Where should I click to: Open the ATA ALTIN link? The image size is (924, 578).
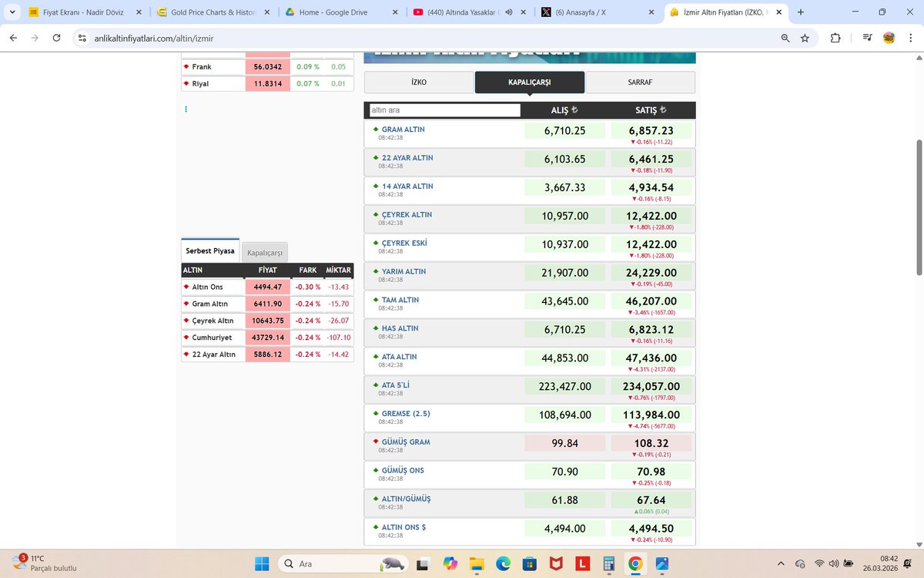click(400, 357)
